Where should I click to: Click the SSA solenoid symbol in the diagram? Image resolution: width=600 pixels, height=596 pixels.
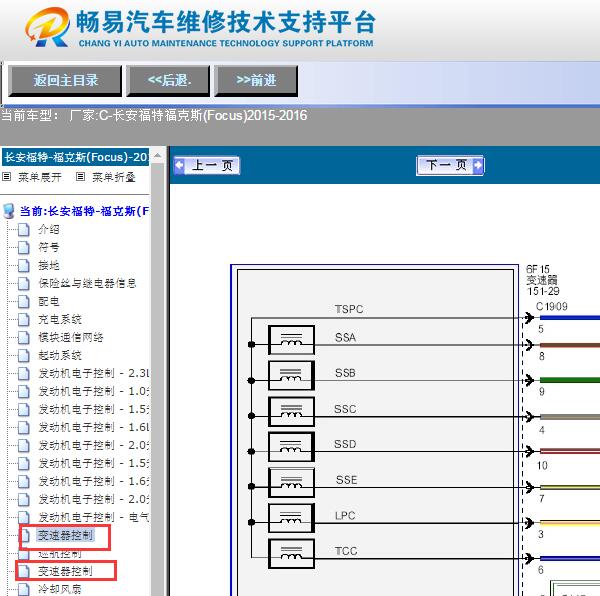pos(291,340)
